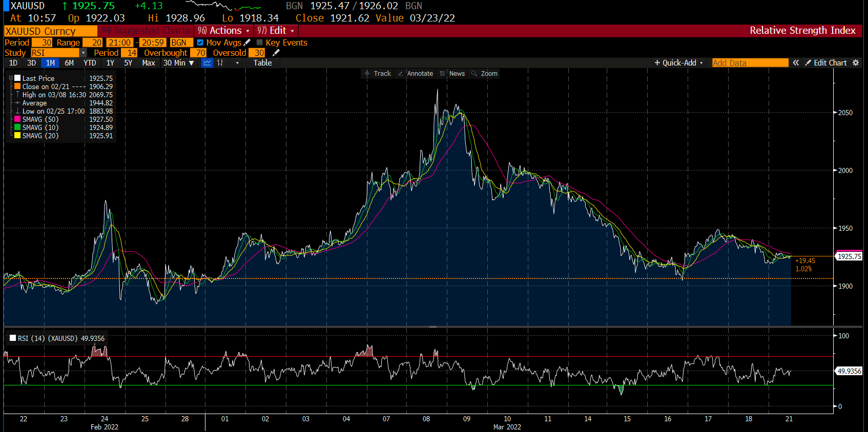Collapse the Last Price legend tree
This screenshot has width=868, height=432.
(x=11, y=78)
